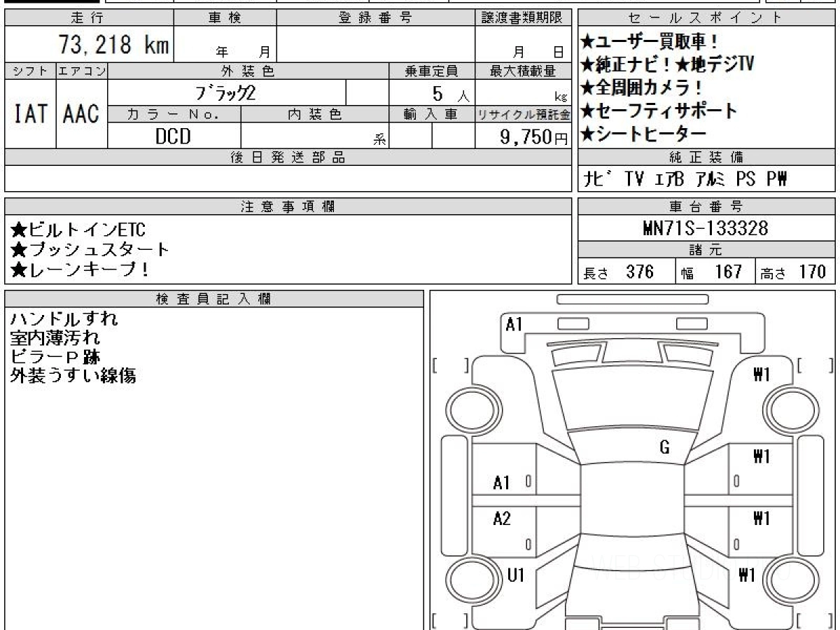Select the 検査員記入欄 header
Viewport: 840px width, 630px height.
point(214,299)
